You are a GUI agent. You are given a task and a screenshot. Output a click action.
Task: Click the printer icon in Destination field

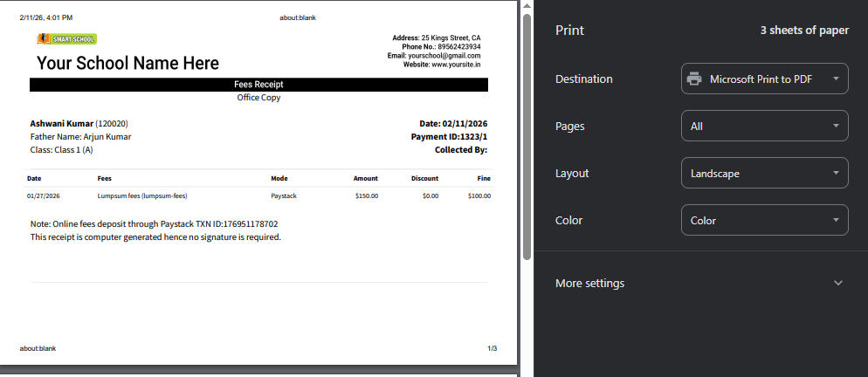694,79
